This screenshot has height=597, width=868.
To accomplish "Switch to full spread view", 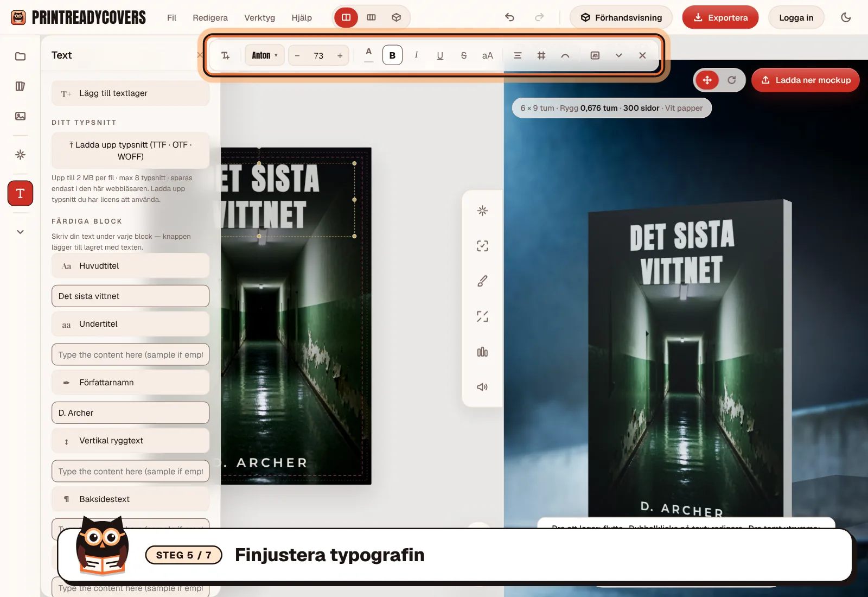I will [x=371, y=17].
